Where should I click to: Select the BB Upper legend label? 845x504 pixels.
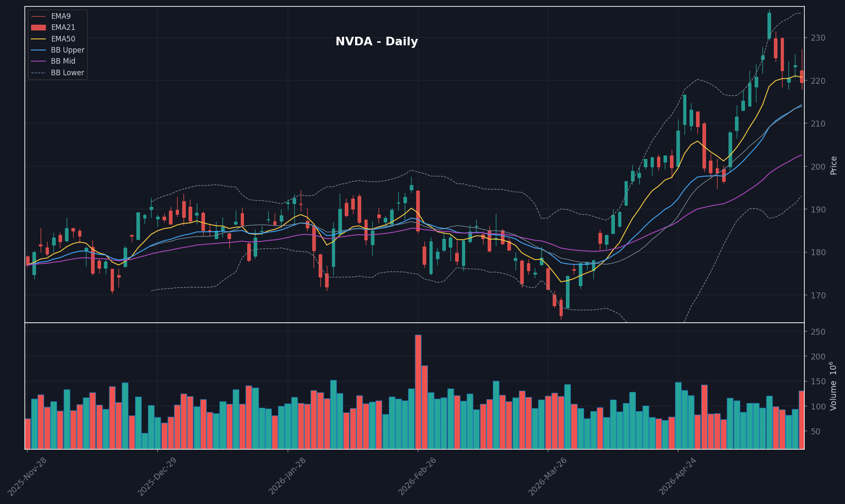point(68,50)
